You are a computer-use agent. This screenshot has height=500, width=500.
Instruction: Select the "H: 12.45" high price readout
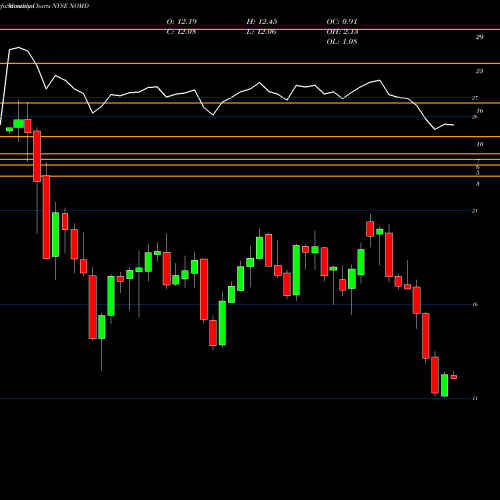point(262,22)
